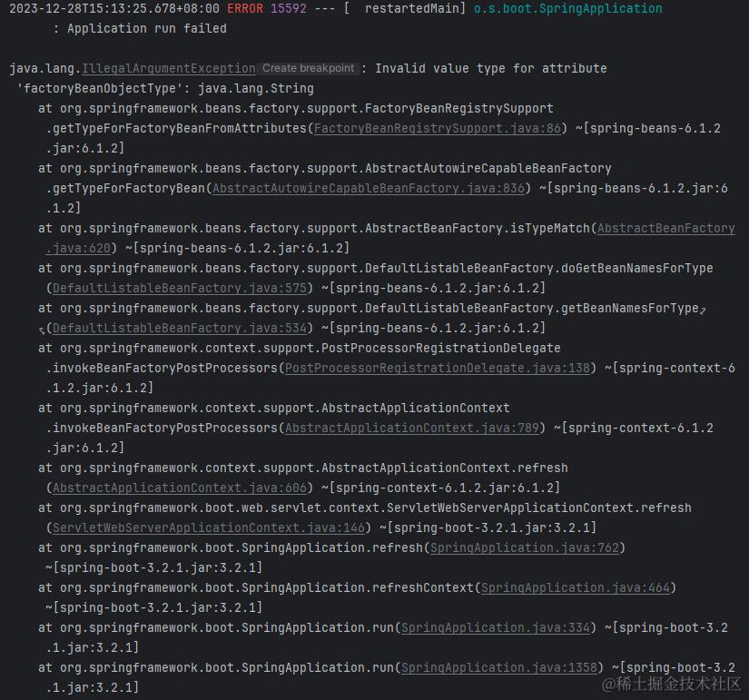Viewport: 749px width, 700px height.
Task: Open FactoryBeanRegistrySupport.java:86 link
Action: tap(438, 129)
